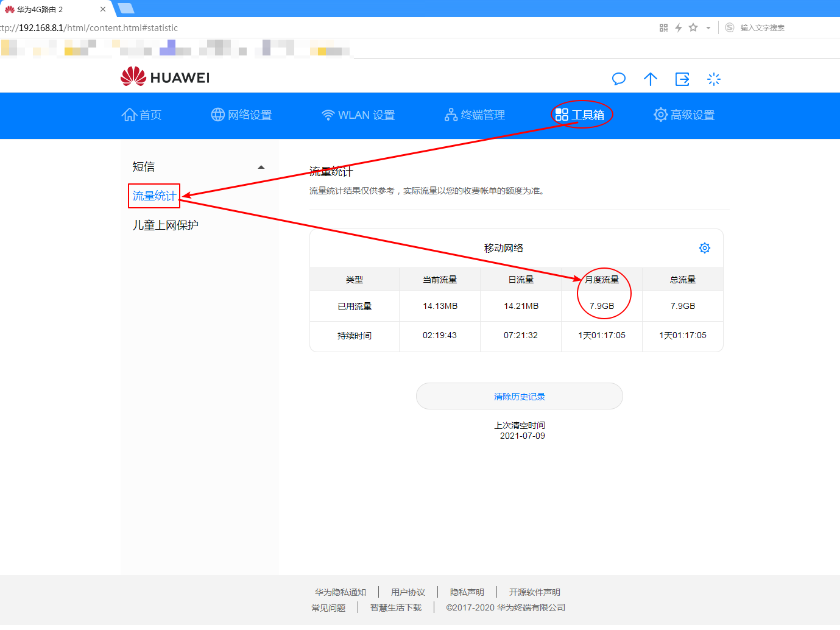The image size is (840, 630).
Task: Select 流量统计 in the sidebar
Action: [x=154, y=196]
